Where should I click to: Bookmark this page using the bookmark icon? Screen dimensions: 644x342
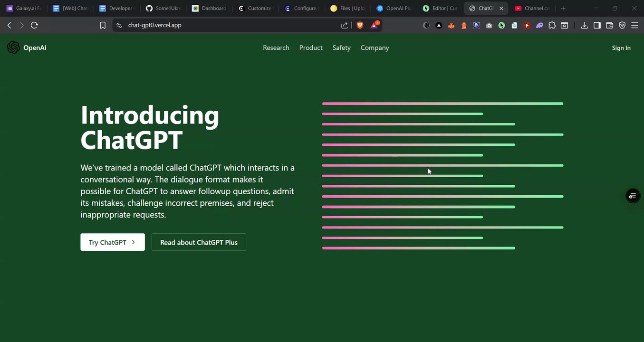(103, 25)
